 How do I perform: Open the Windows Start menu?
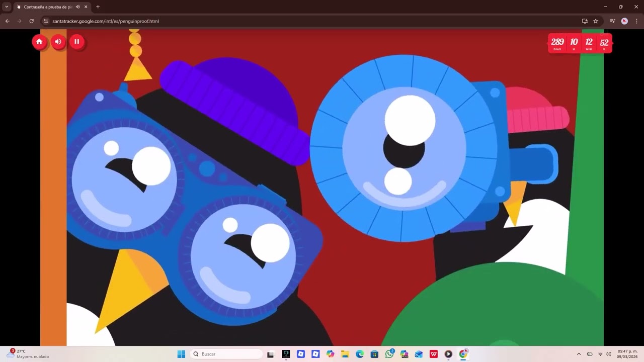click(181, 354)
